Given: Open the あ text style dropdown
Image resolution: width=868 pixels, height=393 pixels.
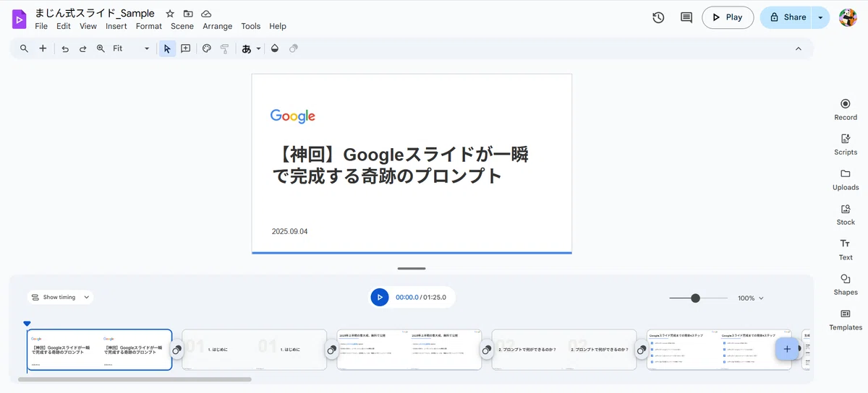Looking at the screenshot, I should [251, 48].
